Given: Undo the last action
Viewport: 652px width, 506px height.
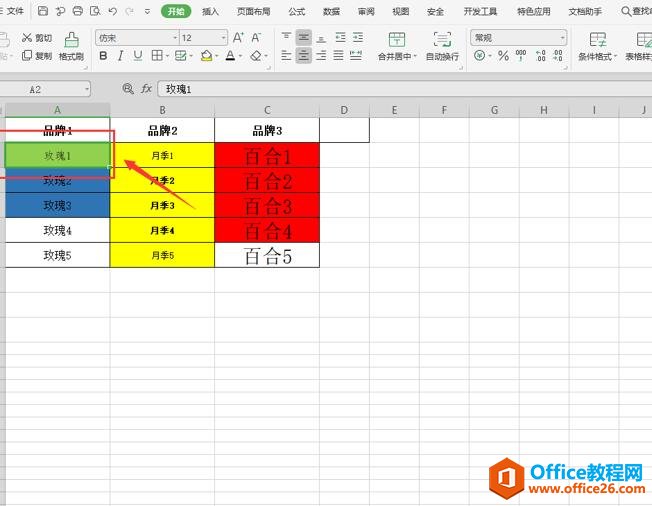Looking at the screenshot, I should 112,11.
